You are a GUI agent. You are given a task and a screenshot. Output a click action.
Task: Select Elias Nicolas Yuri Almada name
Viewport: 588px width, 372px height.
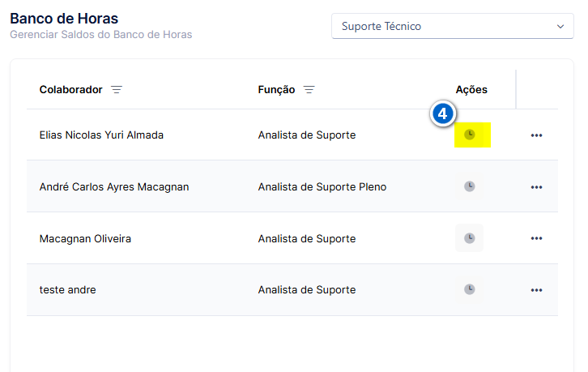[101, 135]
